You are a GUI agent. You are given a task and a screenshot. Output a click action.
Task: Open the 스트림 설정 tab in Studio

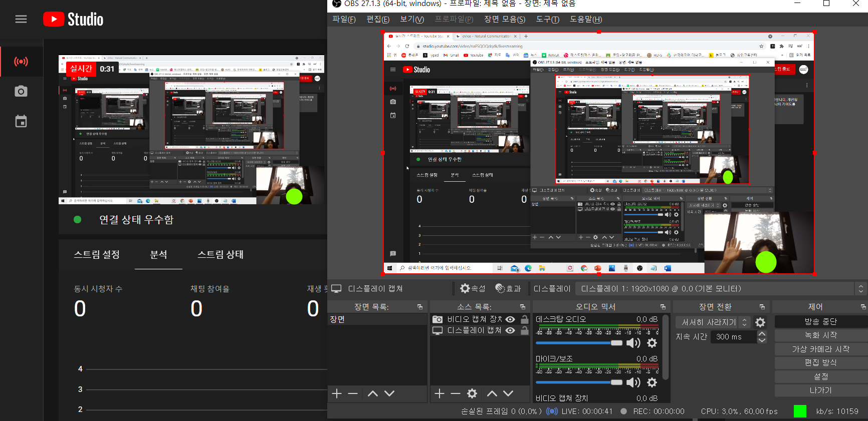(x=97, y=254)
